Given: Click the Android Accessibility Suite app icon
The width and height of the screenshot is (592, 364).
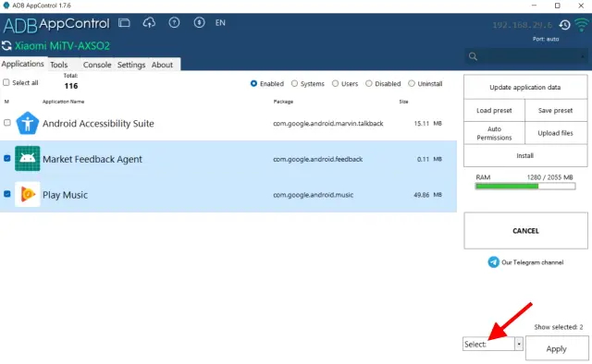Looking at the screenshot, I should 27,123.
